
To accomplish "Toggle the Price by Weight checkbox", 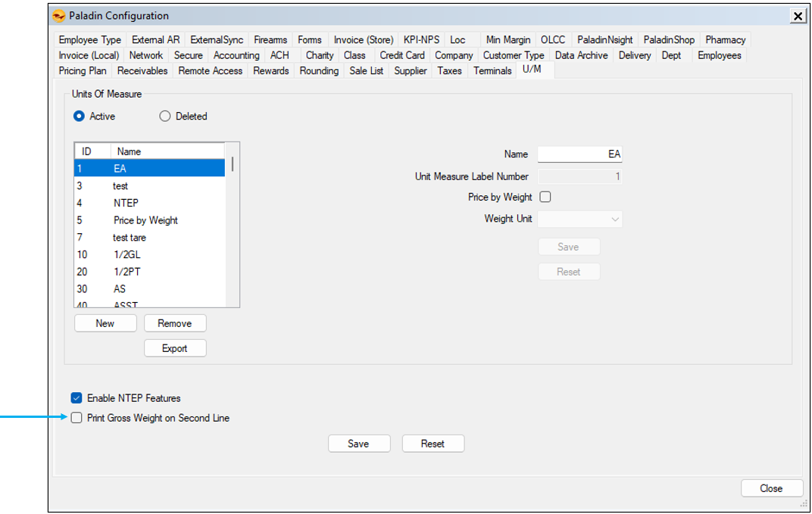I will click(x=545, y=198).
